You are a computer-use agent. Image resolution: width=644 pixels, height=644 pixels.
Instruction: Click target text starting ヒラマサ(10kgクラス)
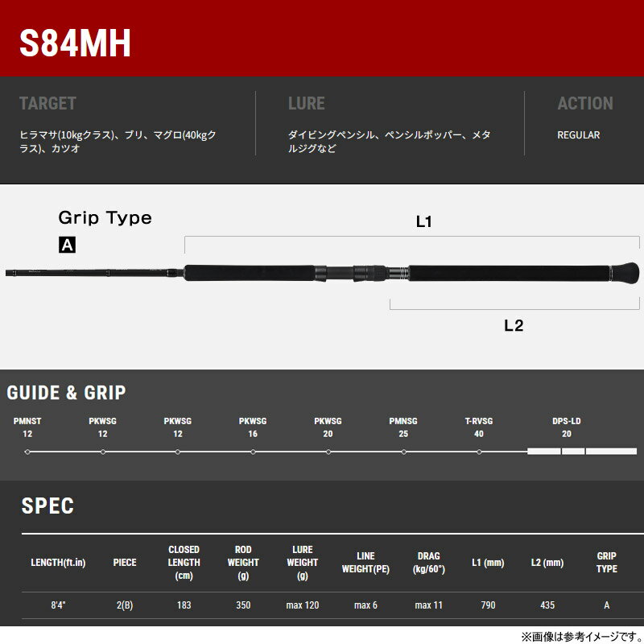(118, 142)
